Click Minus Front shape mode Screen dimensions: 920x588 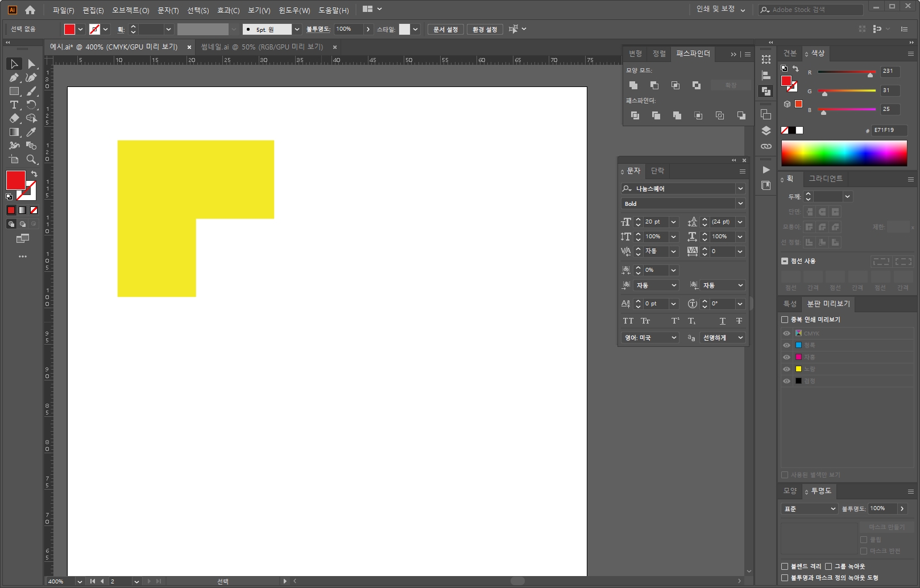tap(654, 85)
